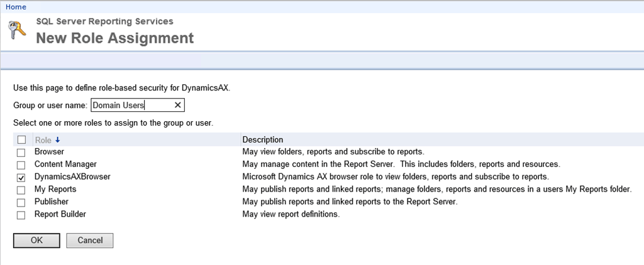644x265 pixels.
Task: Click the 'May view report definitions.' description
Action: [x=291, y=214]
